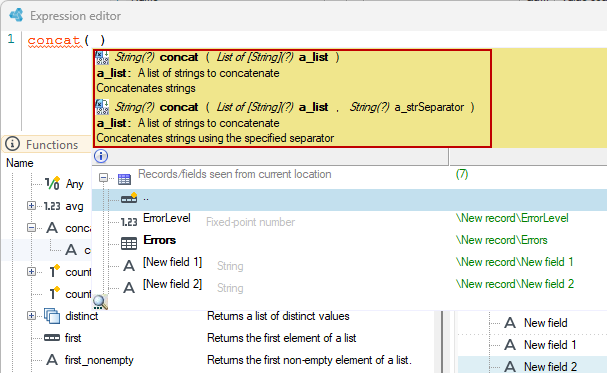The height and width of the screenshot is (373, 607).
Task: Click first concat signature icon in tooltip
Action: tap(102, 58)
